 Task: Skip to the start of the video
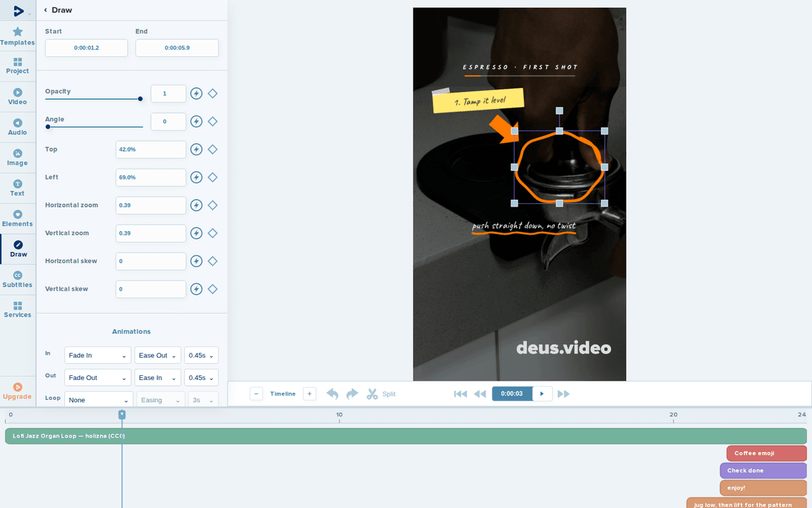[x=460, y=394]
